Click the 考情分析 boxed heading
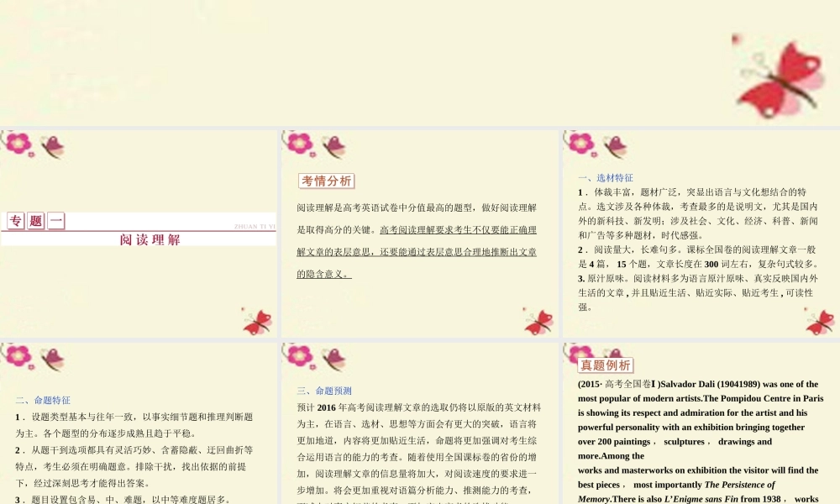840x504 pixels. coord(326,181)
